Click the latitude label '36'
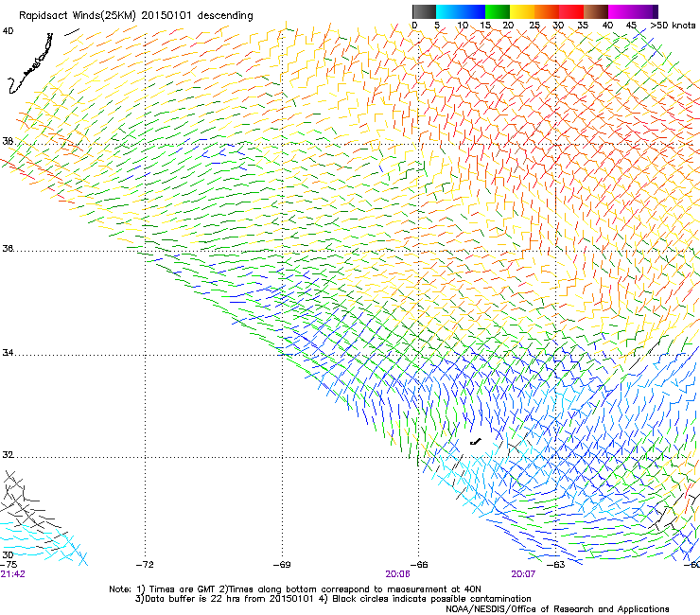Image resolution: width=700 pixels, height=615 pixels. pyautogui.click(x=8, y=248)
